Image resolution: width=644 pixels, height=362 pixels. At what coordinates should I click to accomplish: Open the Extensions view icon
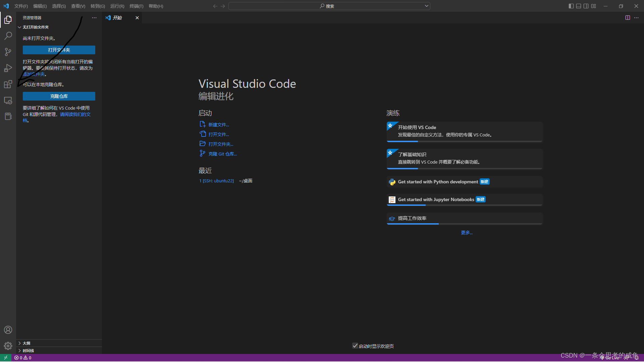click(8, 84)
